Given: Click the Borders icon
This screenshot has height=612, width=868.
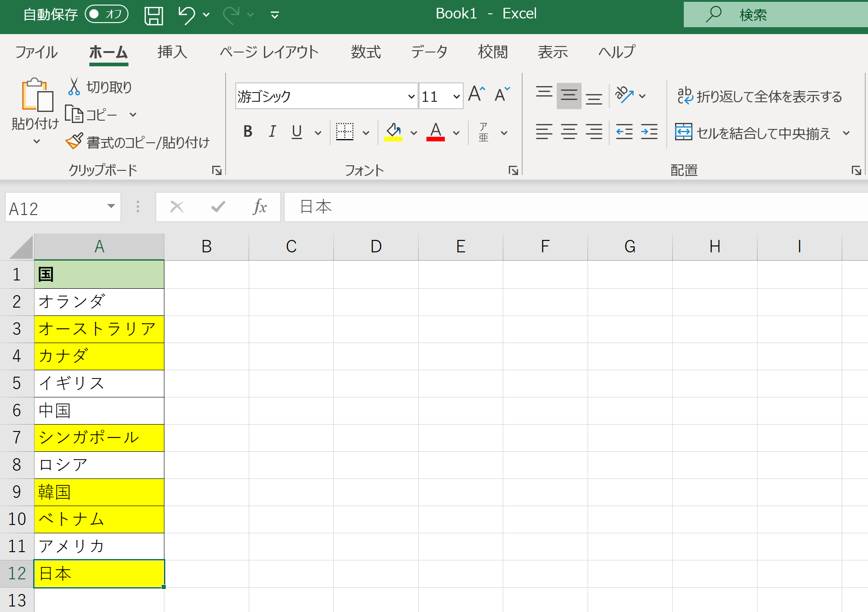Looking at the screenshot, I should [x=344, y=132].
